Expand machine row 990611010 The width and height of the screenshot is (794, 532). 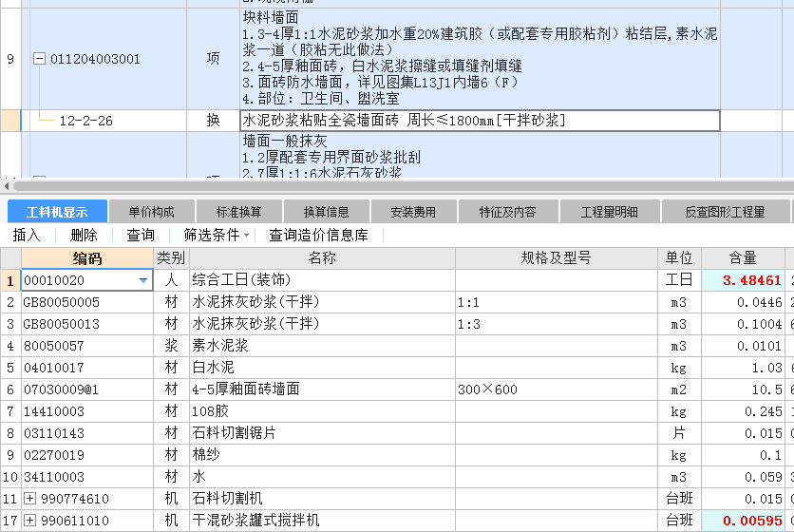click(x=29, y=521)
